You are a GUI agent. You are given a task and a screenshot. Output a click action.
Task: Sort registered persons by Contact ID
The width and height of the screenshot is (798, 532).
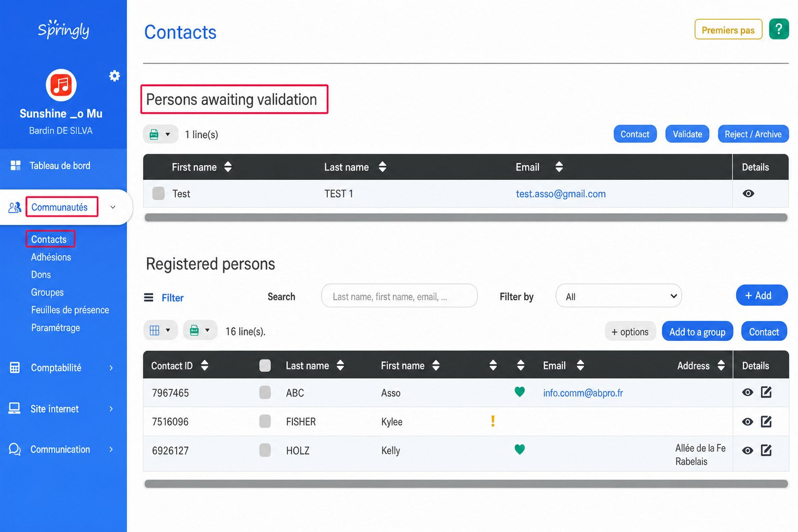pyautogui.click(x=205, y=365)
